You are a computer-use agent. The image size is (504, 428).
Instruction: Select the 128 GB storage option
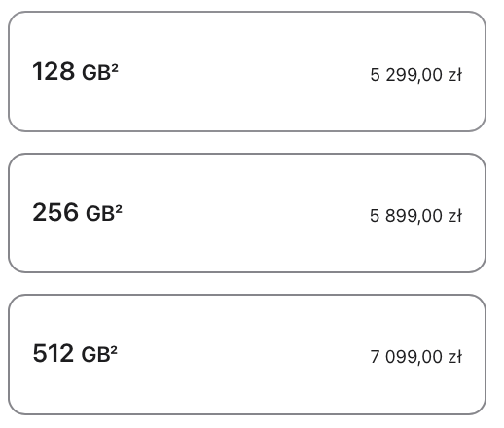[x=247, y=72]
